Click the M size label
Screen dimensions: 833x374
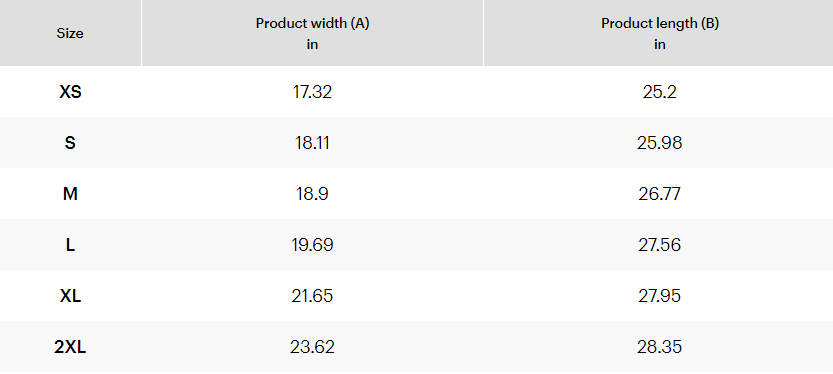pyautogui.click(x=70, y=194)
